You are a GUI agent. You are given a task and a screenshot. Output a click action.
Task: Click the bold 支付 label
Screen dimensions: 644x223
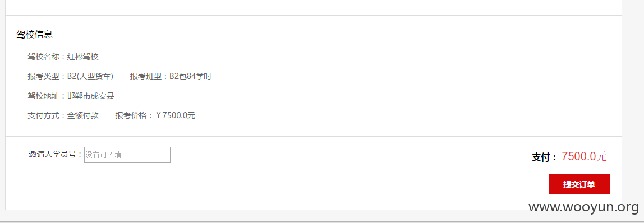pos(541,157)
